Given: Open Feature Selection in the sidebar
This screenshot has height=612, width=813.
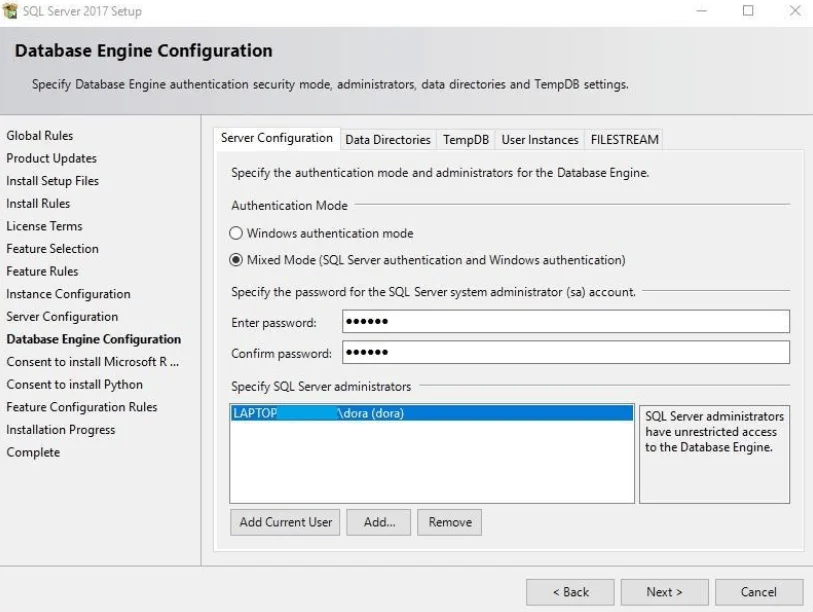Looking at the screenshot, I should 52,248.
